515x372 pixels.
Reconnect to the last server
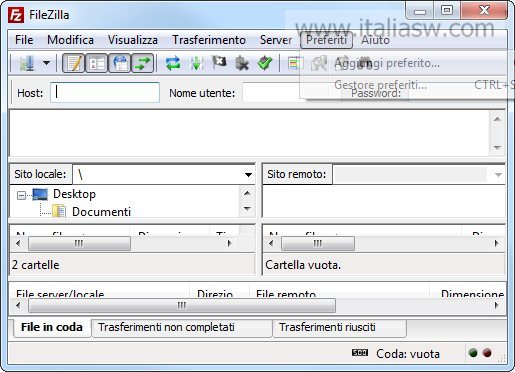pyautogui.click(x=265, y=63)
